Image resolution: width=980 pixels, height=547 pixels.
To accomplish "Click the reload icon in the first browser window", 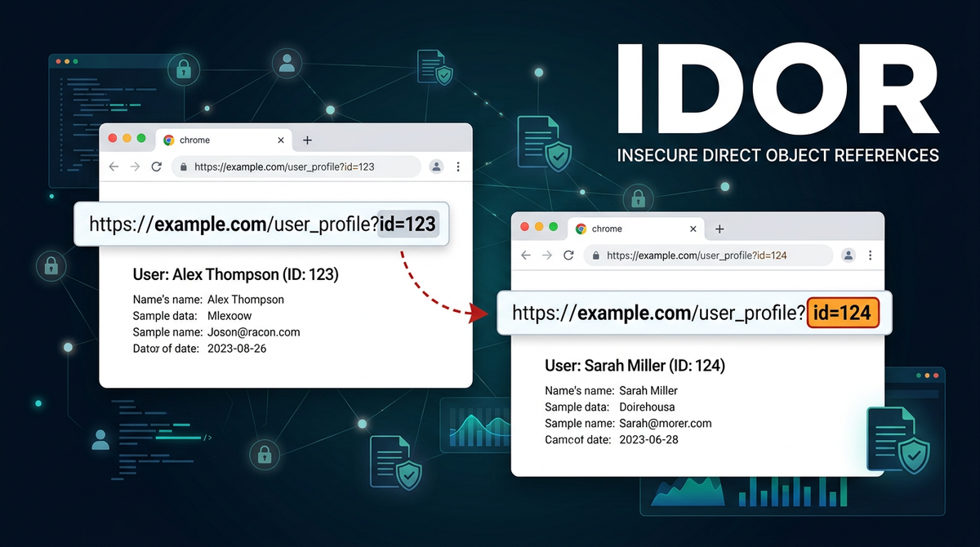I will pyautogui.click(x=156, y=167).
